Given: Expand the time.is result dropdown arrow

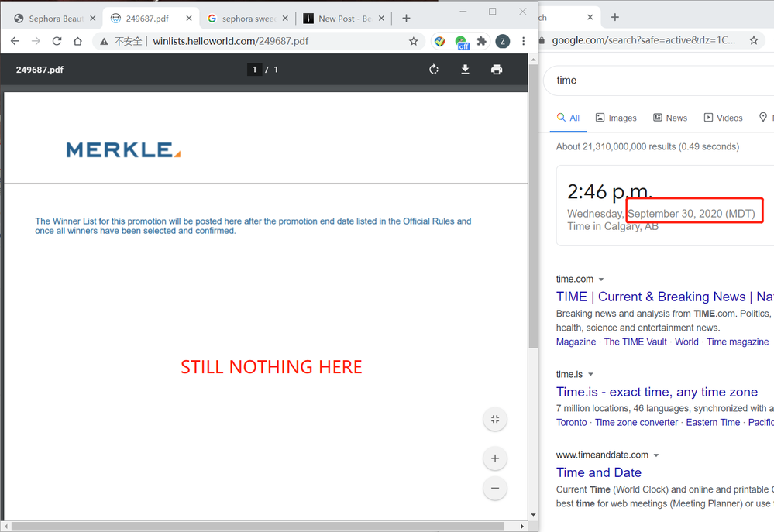Looking at the screenshot, I should (590, 375).
